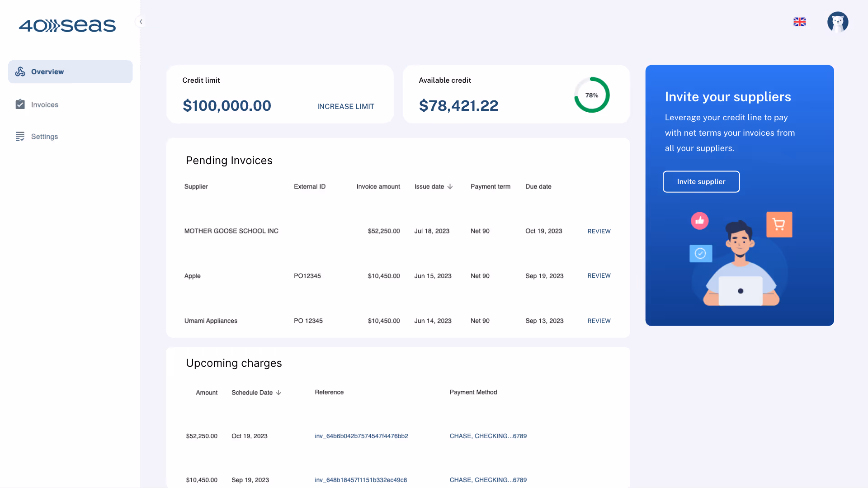Click the $52,250.00 pending invoice amount

pyautogui.click(x=384, y=231)
